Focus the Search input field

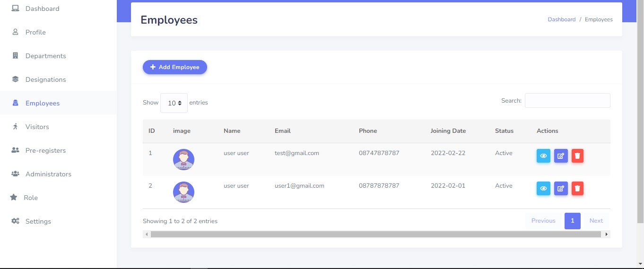(x=567, y=100)
